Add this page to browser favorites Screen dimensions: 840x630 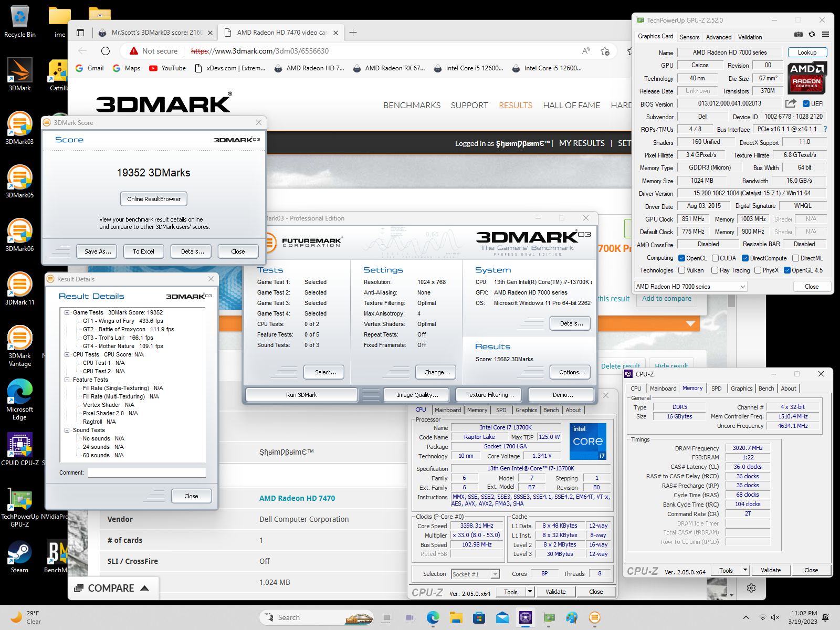point(605,51)
